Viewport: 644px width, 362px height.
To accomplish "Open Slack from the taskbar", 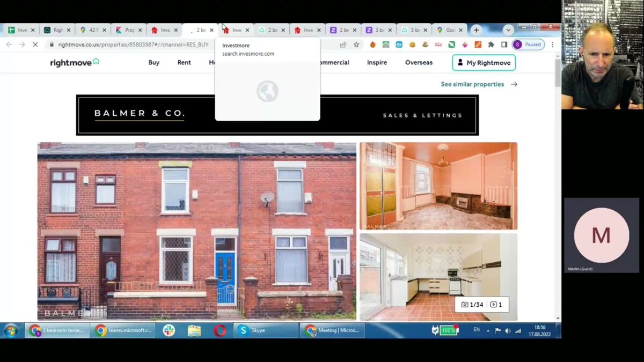I will click(169, 330).
